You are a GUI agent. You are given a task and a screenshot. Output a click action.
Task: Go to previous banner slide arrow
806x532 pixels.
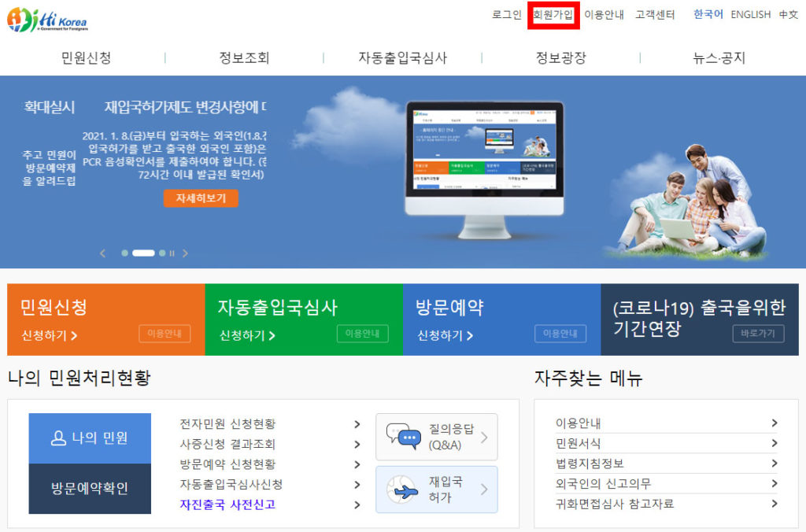102,253
